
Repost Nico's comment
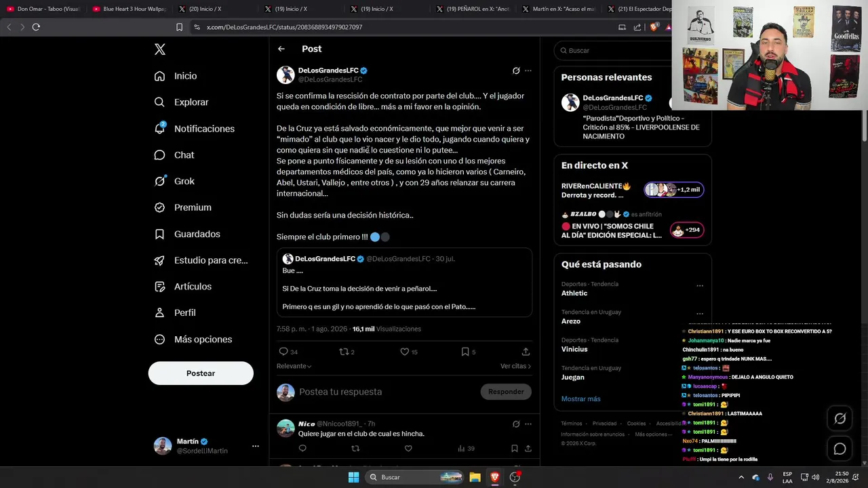[355, 449]
